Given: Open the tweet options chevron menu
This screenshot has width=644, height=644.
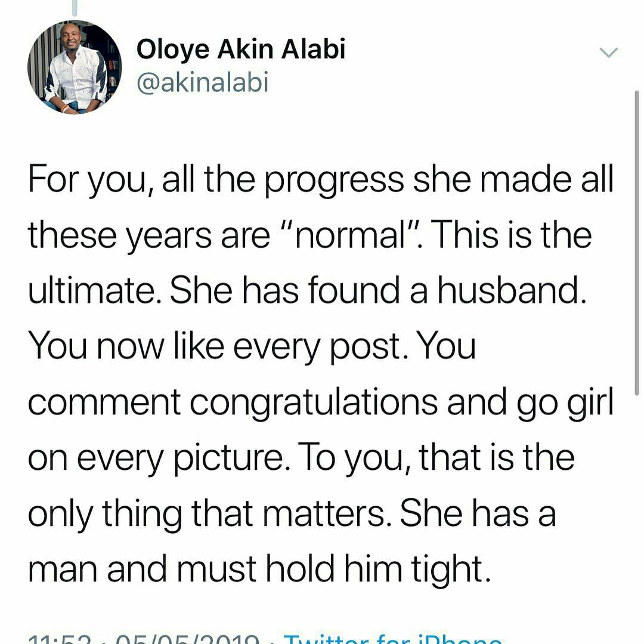Looking at the screenshot, I should point(608,52).
